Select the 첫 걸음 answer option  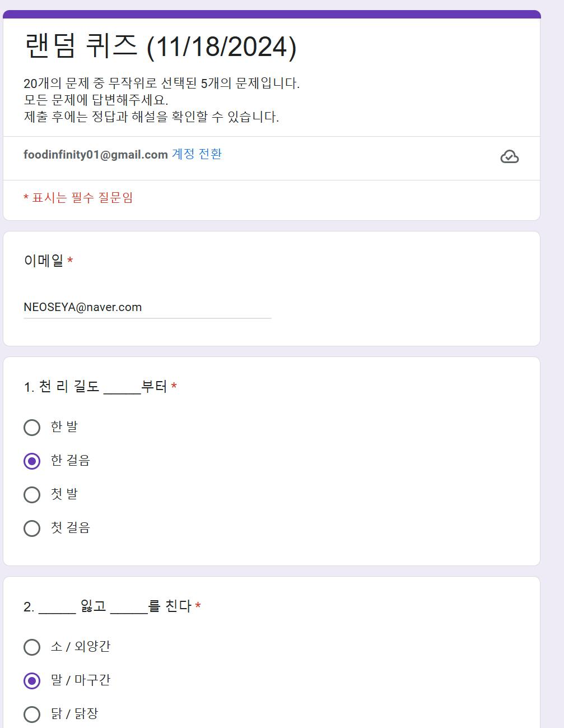click(x=32, y=528)
